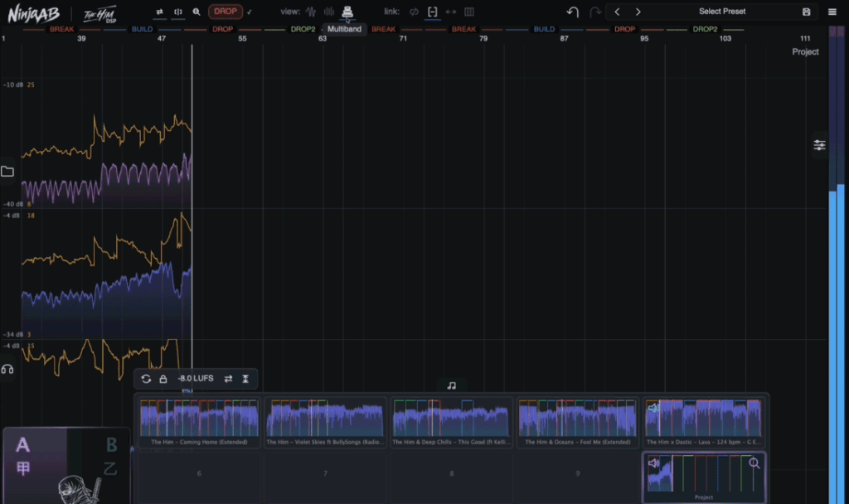Select reference track Lava 124 bpm
This screenshot has height=504, width=849.
point(703,422)
